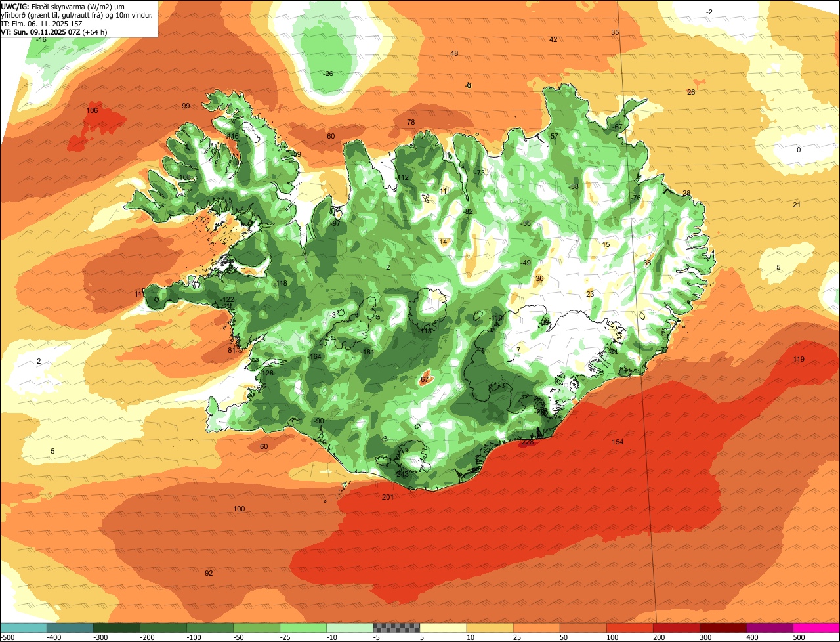The height and width of the screenshot is (642, 840).
Task: Click the map value -116 in the Westfjords
Action: click(232, 136)
